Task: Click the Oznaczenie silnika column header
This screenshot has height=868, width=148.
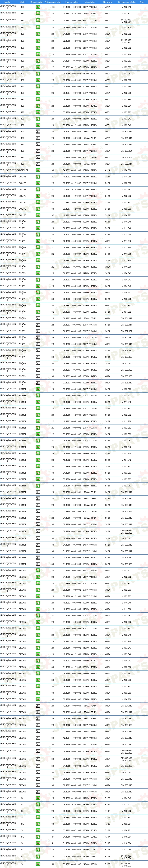Action: 127,2
